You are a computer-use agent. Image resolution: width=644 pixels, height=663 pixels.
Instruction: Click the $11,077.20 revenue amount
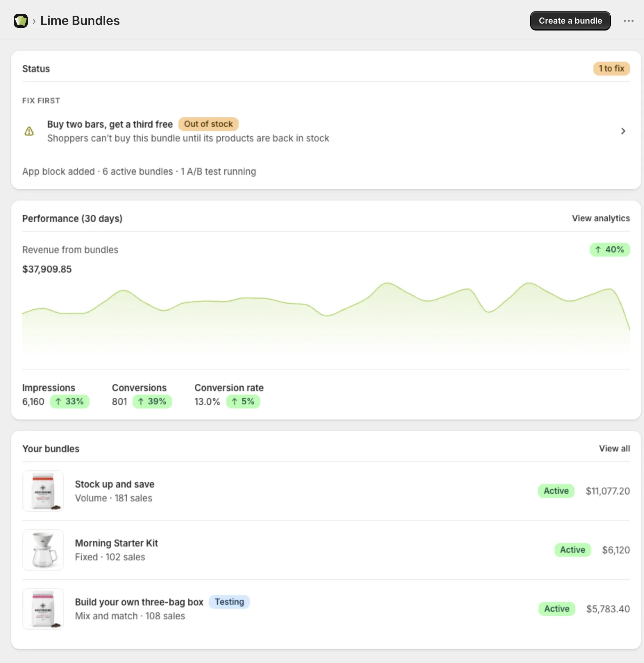608,491
